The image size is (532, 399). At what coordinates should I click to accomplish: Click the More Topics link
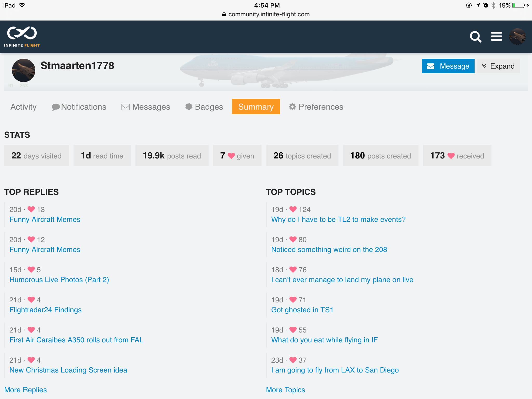(285, 390)
